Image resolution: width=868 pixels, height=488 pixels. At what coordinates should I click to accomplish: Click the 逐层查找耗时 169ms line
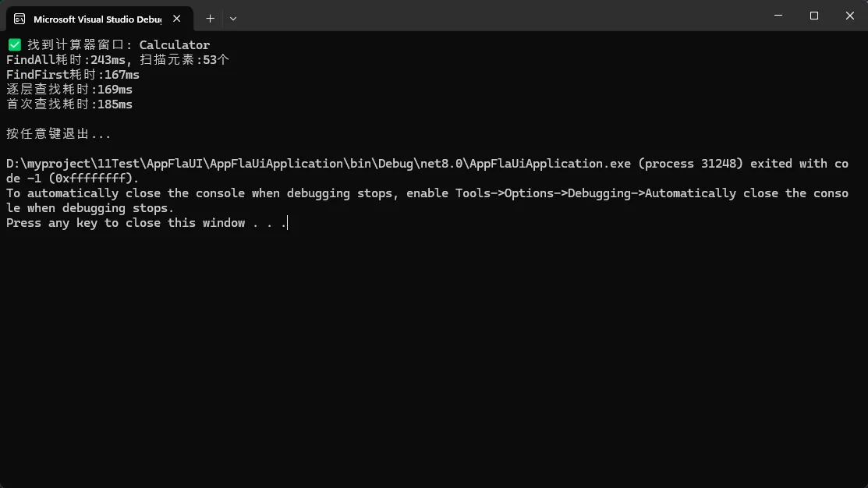(x=69, y=90)
